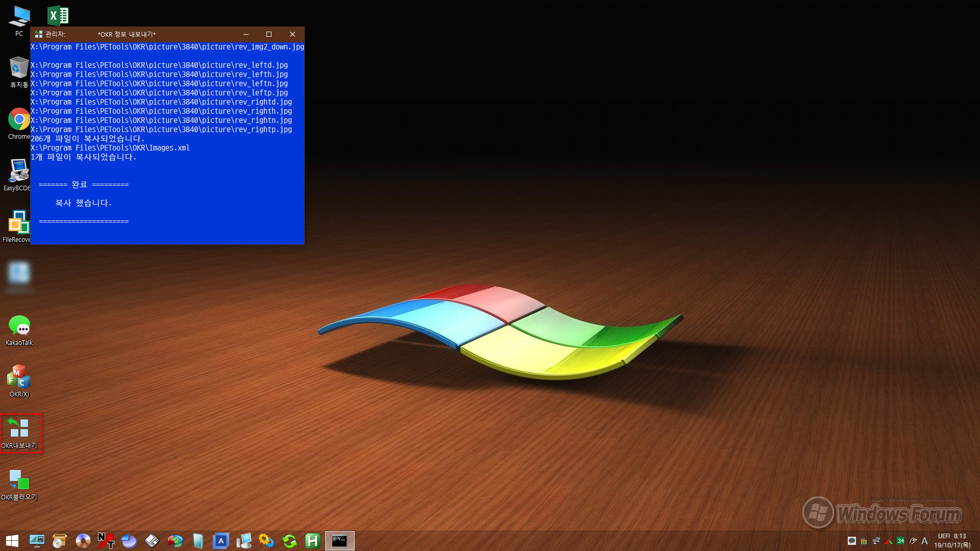Click the '206개 파일이 복사되었습니다.' line
The image size is (980, 551).
[x=88, y=139]
